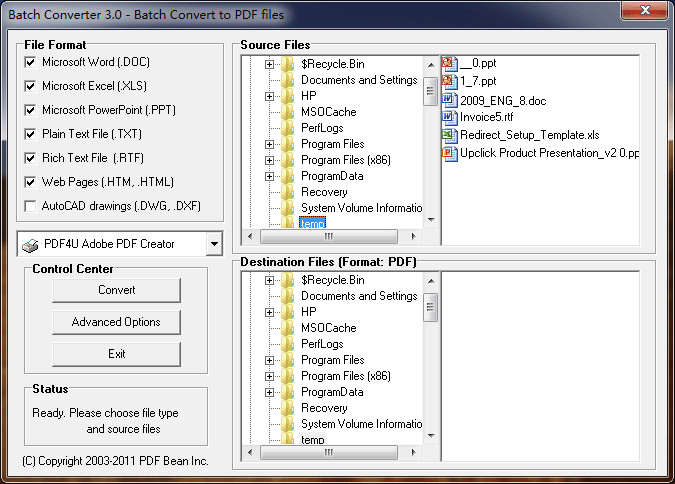Click the Documents and Settings folder icon in Source Files
The width and height of the screenshot is (675, 484).
pos(288,80)
